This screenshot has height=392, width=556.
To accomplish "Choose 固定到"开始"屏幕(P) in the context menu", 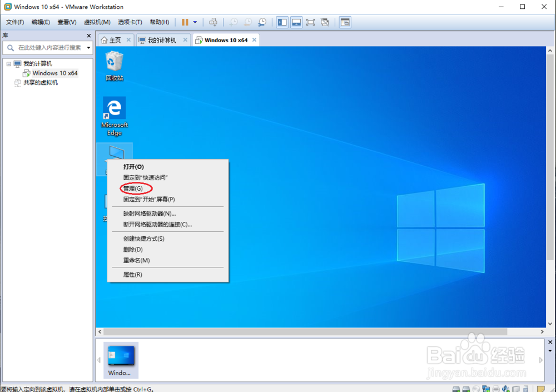I will point(149,199).
